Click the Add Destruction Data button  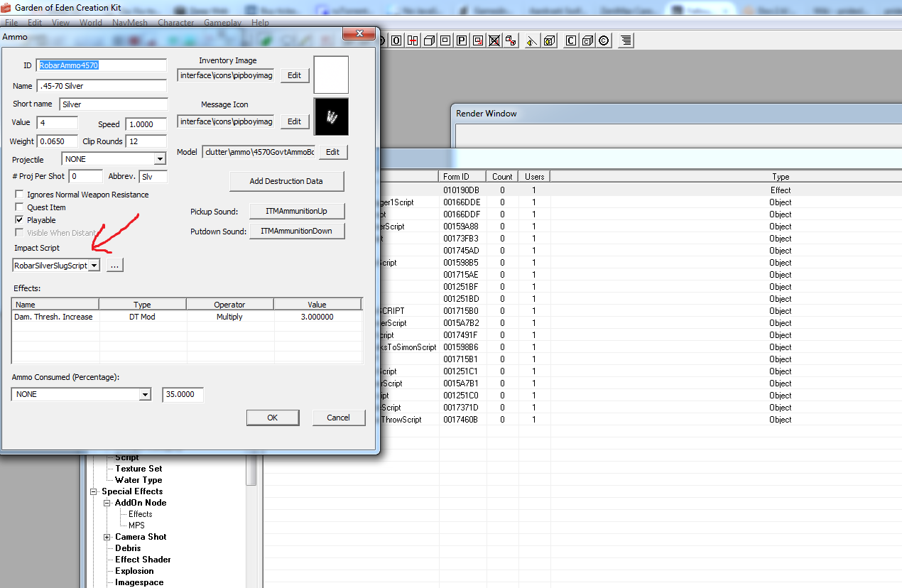coord(286,181)
